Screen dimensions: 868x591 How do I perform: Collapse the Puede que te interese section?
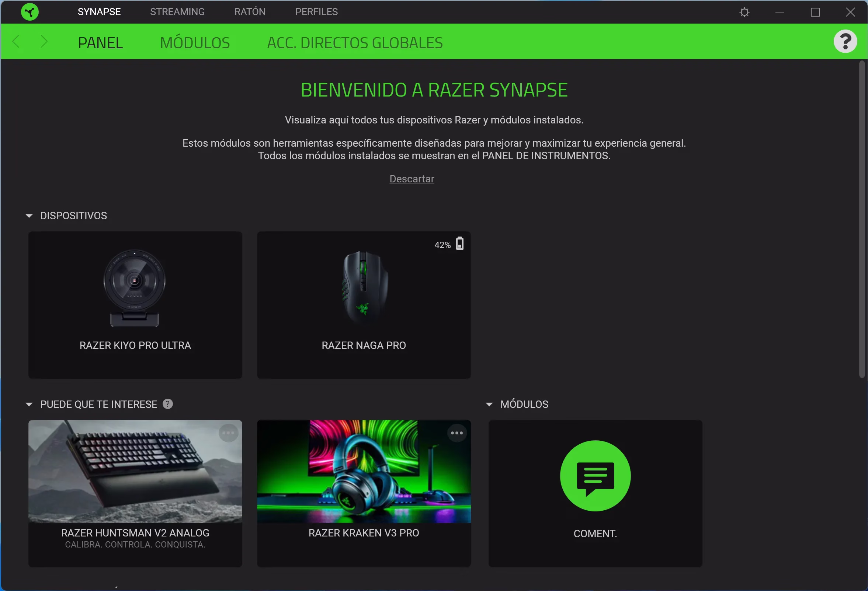29,405
